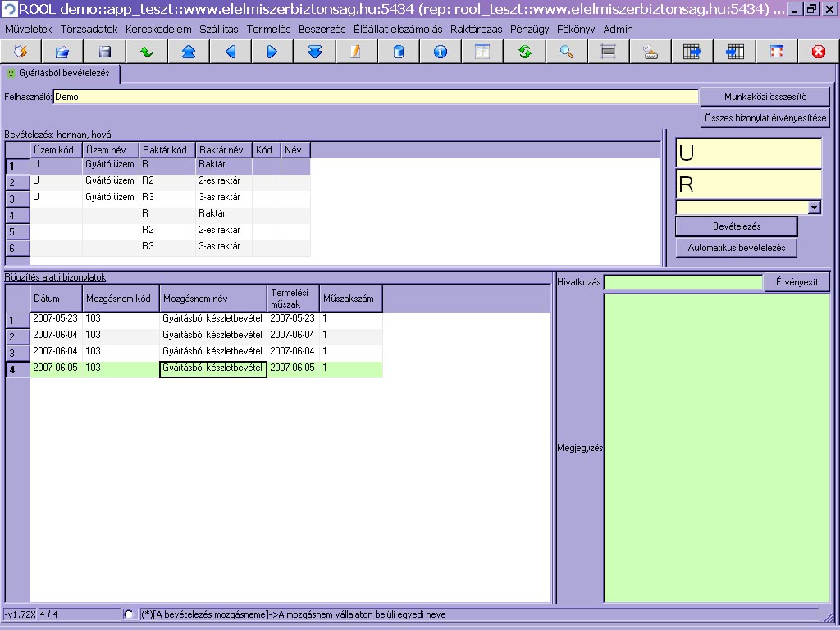The height and width of the screenshot is (630, 840).
Task: Go to previous record with left arrow
Action: (231, 52)
